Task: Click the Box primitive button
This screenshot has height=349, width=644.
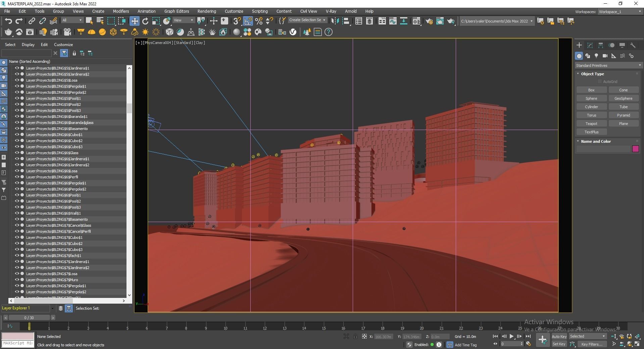Action: point(591,90)
